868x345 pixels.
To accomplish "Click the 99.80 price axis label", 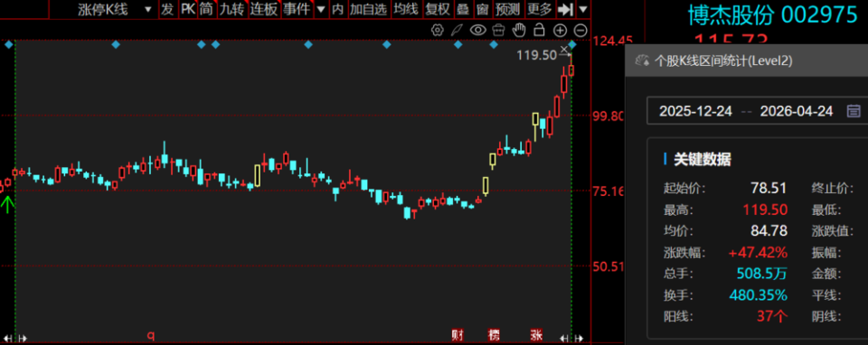I will coord(609,116).
